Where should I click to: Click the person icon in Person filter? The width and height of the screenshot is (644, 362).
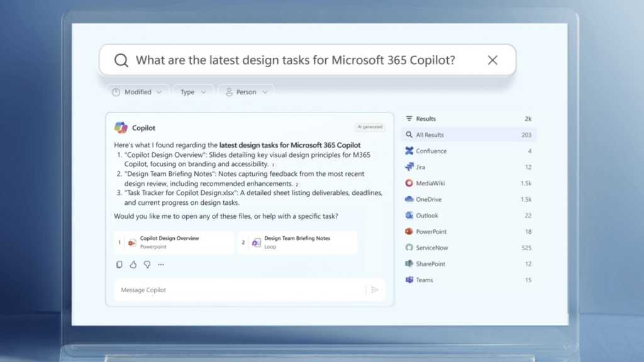(229, 92)
